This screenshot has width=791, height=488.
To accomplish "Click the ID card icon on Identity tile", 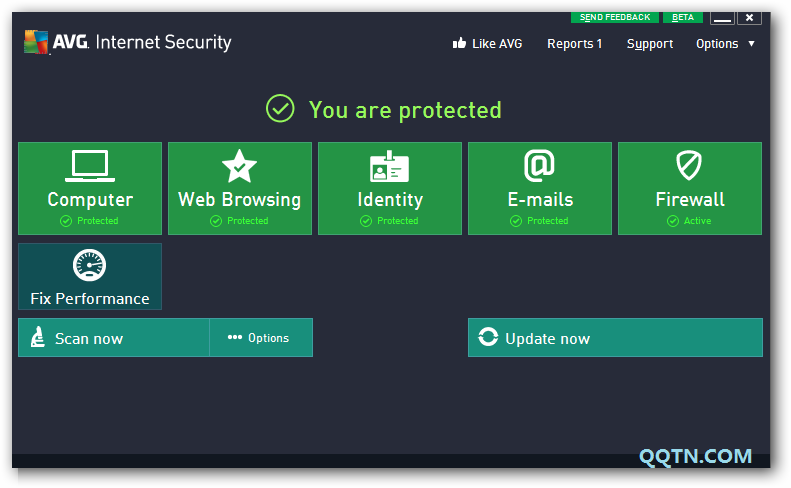I will [x=390, y=166].
